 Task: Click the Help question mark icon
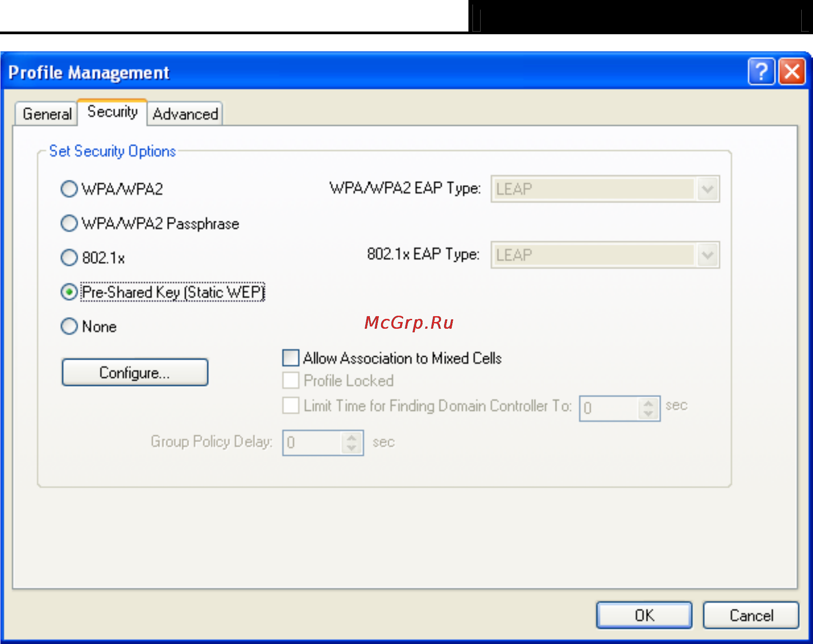pos(761,71)
